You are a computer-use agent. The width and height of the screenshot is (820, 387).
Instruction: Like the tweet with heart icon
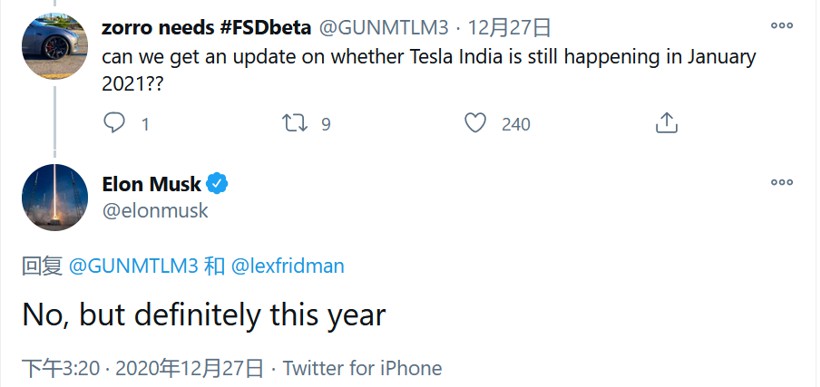[x=475, y=123]
